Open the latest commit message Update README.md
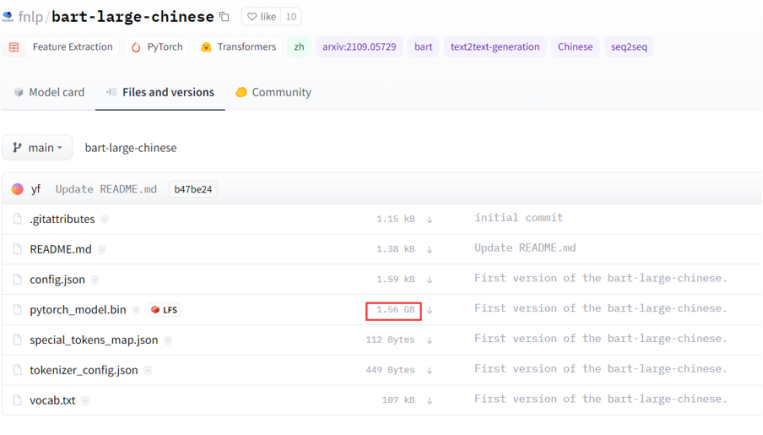Image resolution: width=763 pixels, height=435 pixels. click(x=106, y=189)
